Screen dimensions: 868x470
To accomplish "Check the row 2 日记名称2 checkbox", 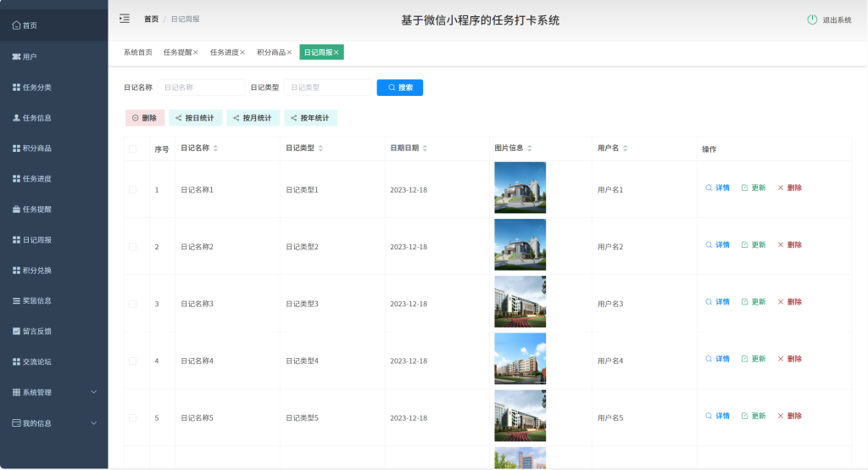I will (133, 247).
